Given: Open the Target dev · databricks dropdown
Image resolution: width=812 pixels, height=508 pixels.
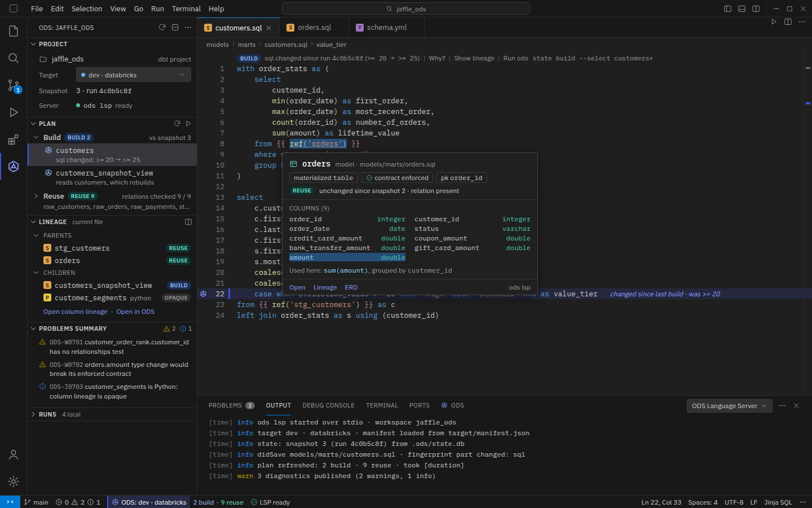Looking at the screenshot, I should 133,75.
